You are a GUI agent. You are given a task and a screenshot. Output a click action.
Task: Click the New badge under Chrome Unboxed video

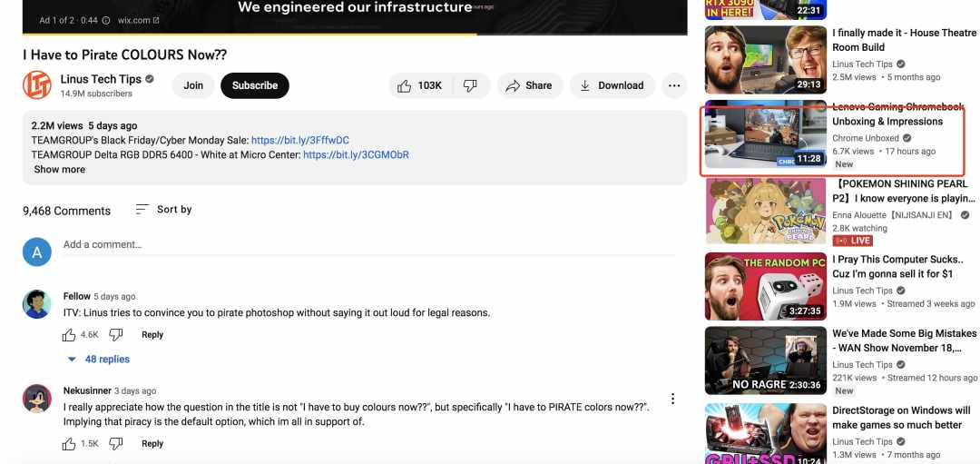tap(844, 163)
